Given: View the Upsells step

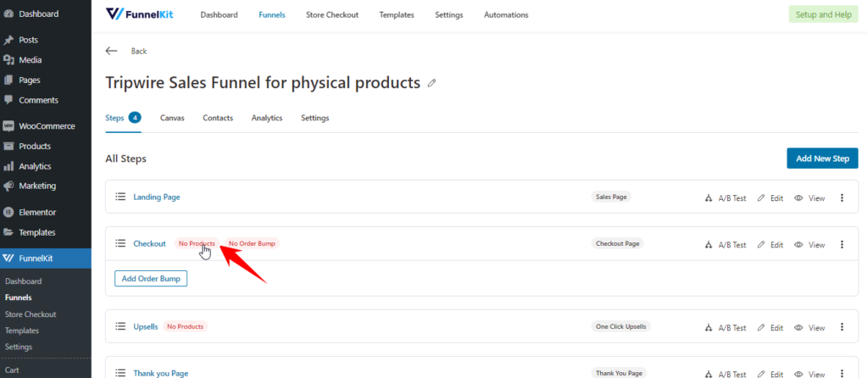Looking at the screenshot, I should (810, 328).
